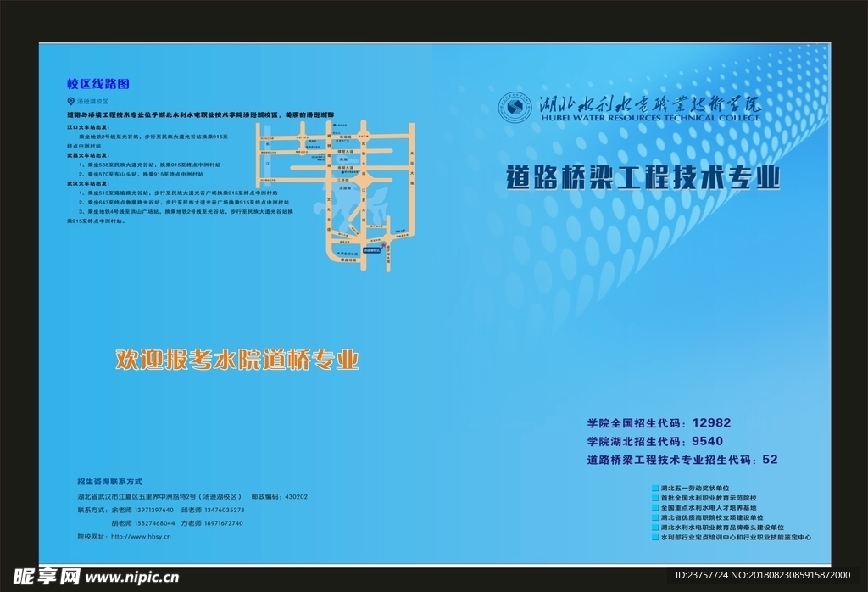Click the square bullet before 水利部行业定点培训中心
The height and width of the screenshot is (592, 868).
(x=655, y=537)
